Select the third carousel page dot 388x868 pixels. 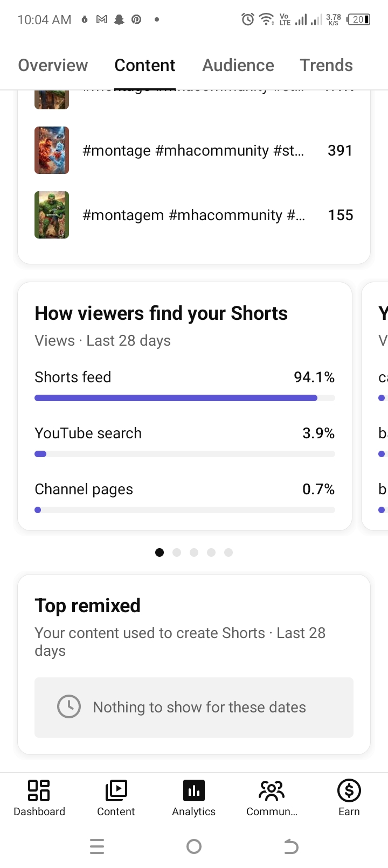tap(194, 552)
